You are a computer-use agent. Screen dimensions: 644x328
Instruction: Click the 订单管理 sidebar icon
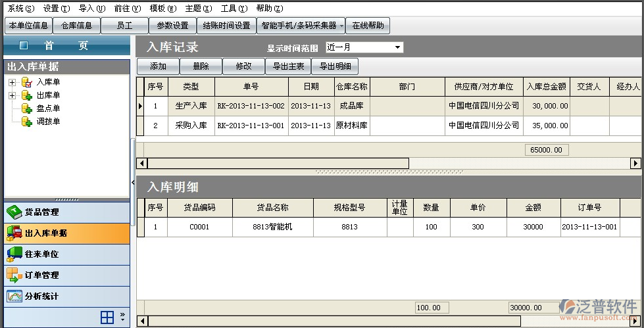[x=14, y=275]
